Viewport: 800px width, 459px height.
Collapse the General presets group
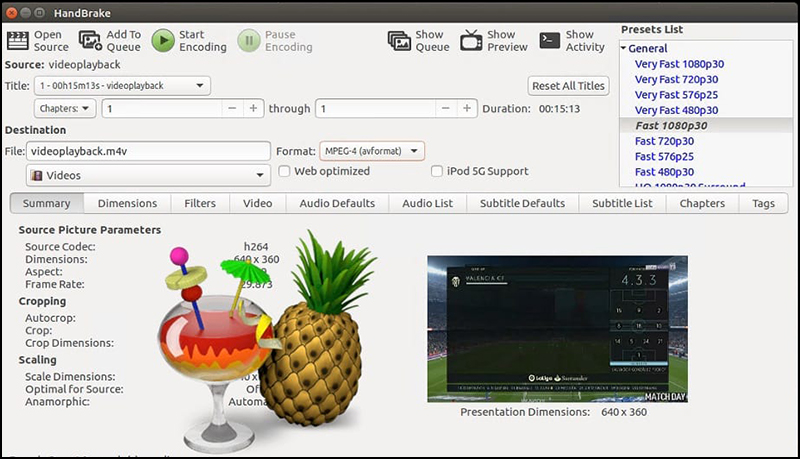click(624, 48)
